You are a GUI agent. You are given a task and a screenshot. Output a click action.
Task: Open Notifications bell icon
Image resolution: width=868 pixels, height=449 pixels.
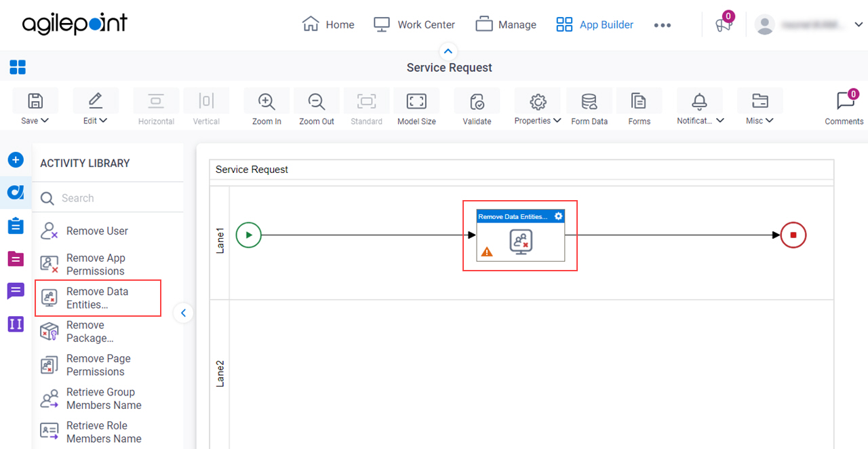(699, 102)
